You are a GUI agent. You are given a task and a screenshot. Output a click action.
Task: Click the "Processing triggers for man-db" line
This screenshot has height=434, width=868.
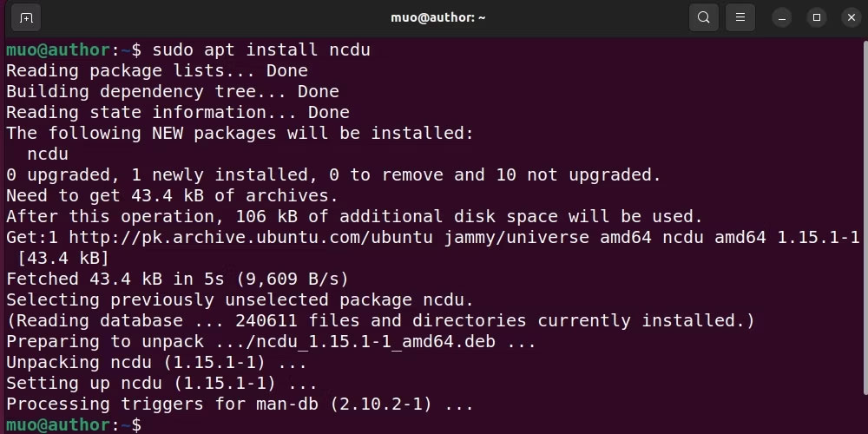tap(240, 404)
